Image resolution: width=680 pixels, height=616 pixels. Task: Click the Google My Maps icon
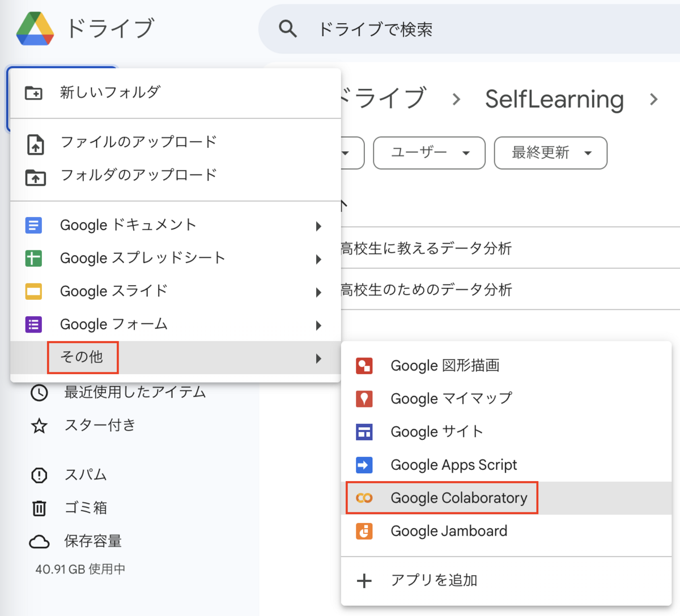(x=364, y=399)
